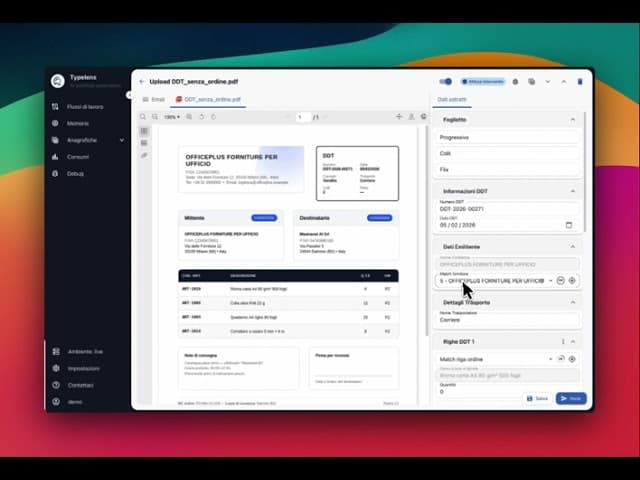Go to next document with header down chevron

click(x=548, y=82)
